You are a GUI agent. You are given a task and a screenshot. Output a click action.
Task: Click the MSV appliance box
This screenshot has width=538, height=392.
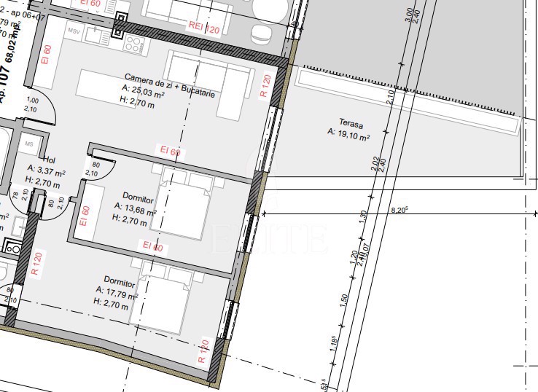(x=74, y=32)
